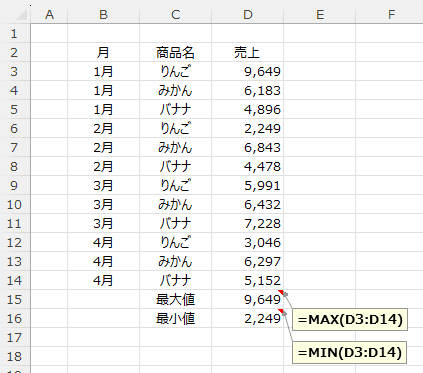Select row 17 header
This screenshot has height=373, width=423.
point(14,338)
